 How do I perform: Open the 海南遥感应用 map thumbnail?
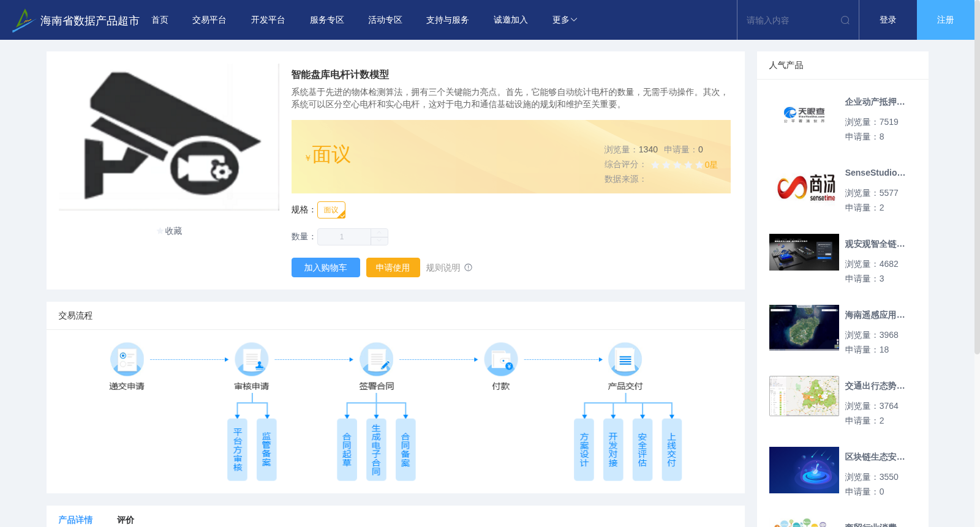coord(804,328)
